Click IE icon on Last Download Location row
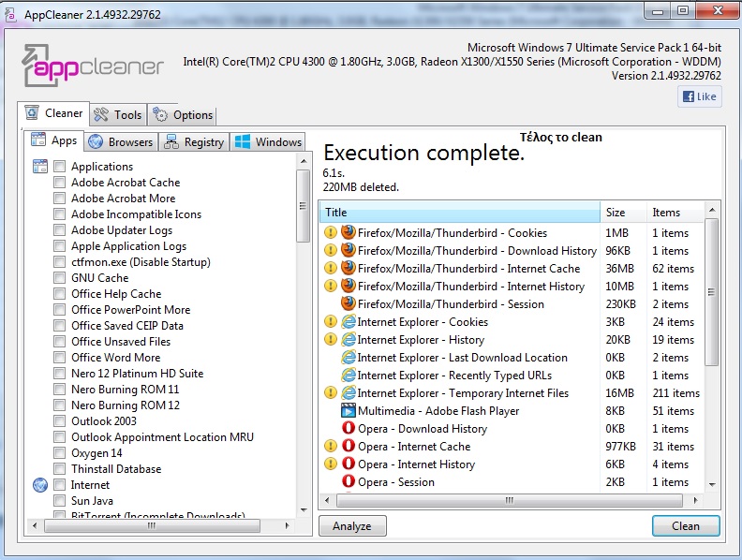742x560 pixels. 349,357
